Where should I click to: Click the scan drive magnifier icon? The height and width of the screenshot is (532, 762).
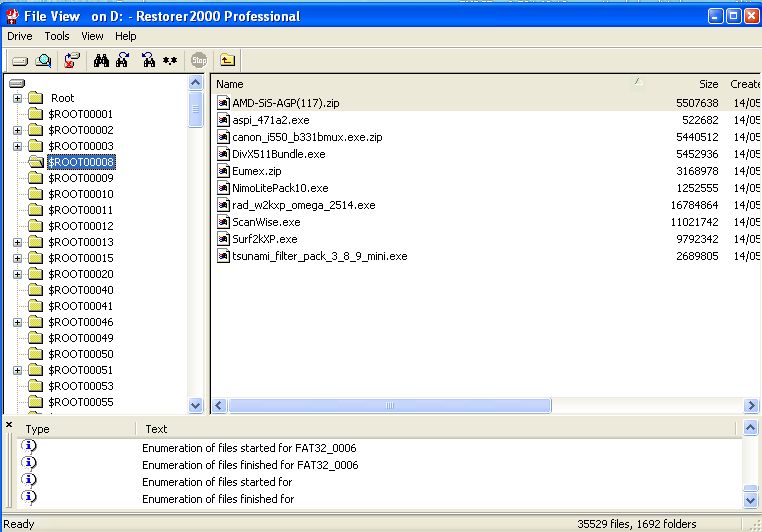(44, 61)
